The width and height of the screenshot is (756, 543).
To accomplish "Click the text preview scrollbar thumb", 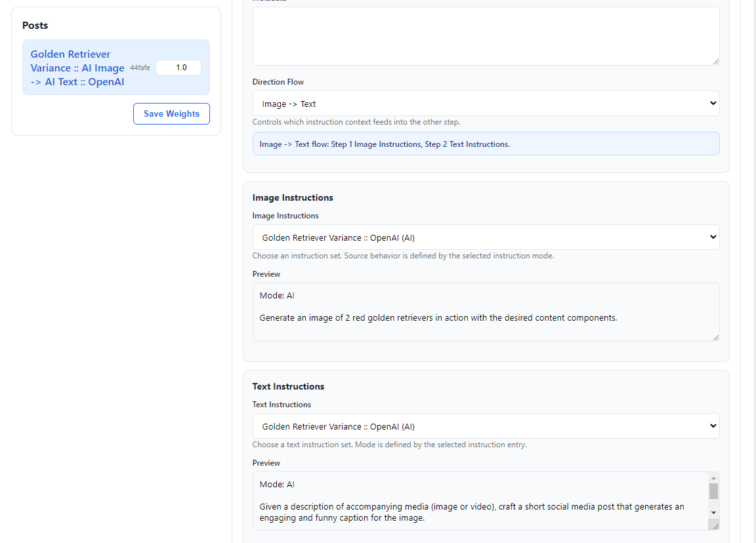I will click(x=713, y=491).
